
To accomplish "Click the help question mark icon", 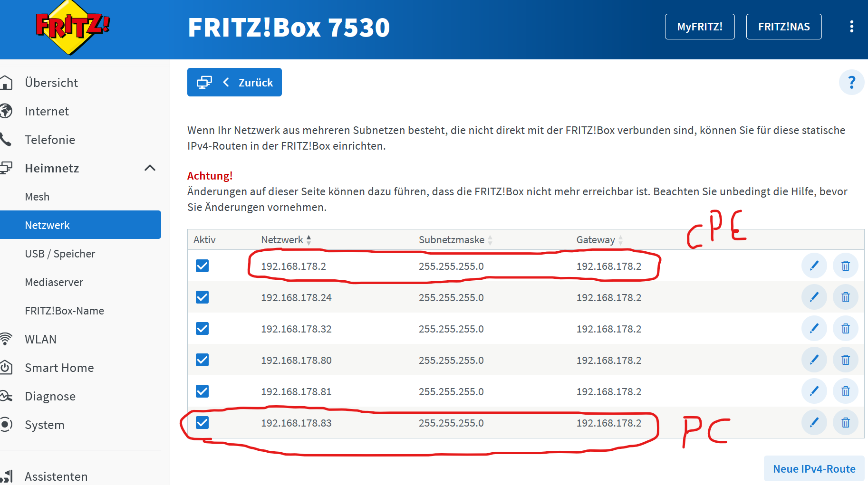I will pos(851,82).
